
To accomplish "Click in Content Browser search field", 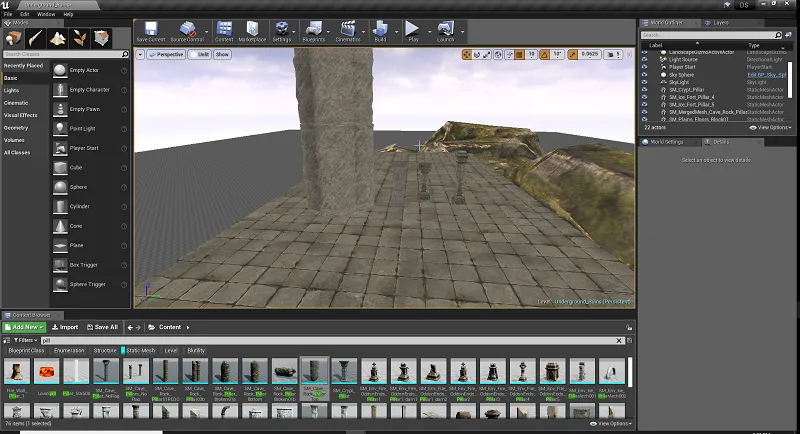I will pos(327,340).
